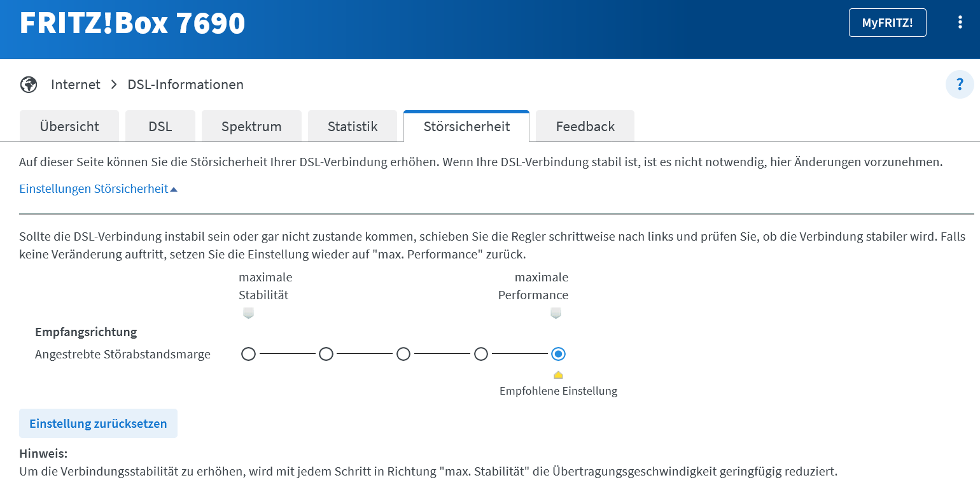Click the maximale Performance label

533,286
